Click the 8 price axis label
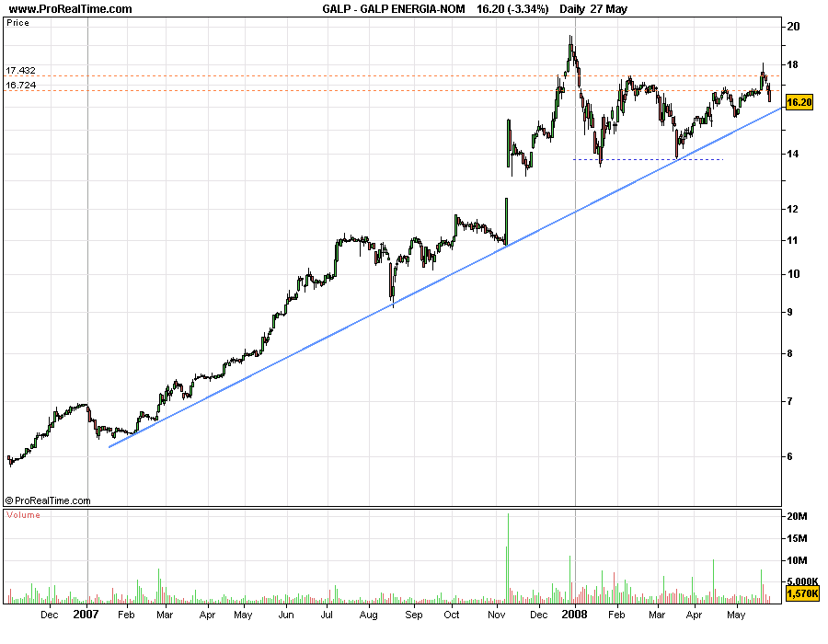Screen dimensions: 828x644 790,353
